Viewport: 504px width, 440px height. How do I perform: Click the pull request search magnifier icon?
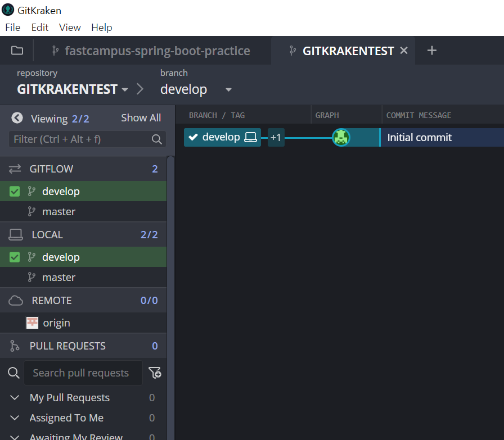click(x=13, y=373)
